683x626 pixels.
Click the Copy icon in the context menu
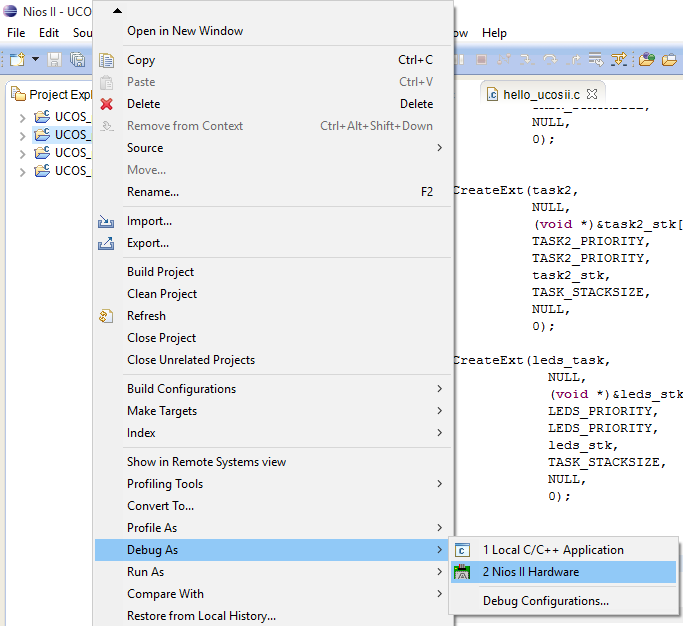[106, 60]
